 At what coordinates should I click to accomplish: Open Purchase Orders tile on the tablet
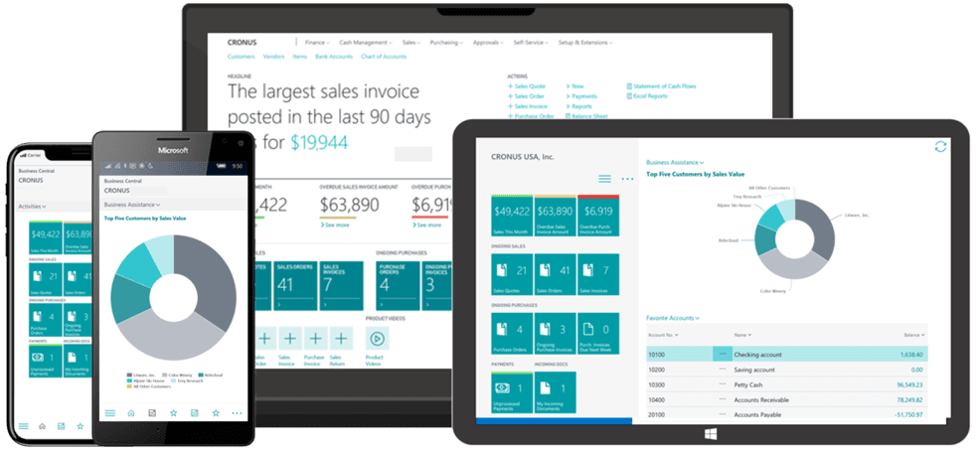click(x=512, y=334)
